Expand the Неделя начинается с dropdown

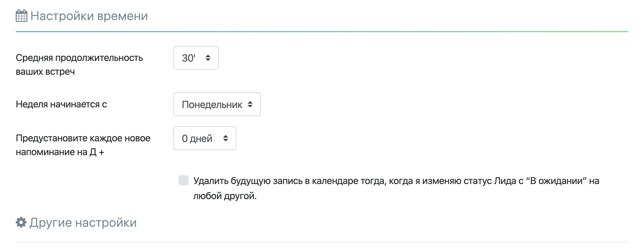tap(217, 104)
